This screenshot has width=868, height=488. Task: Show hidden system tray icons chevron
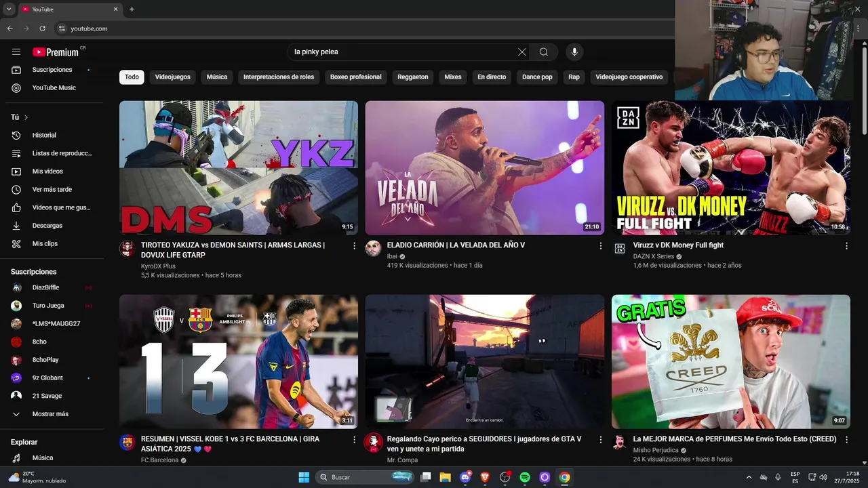click(749, 477)
